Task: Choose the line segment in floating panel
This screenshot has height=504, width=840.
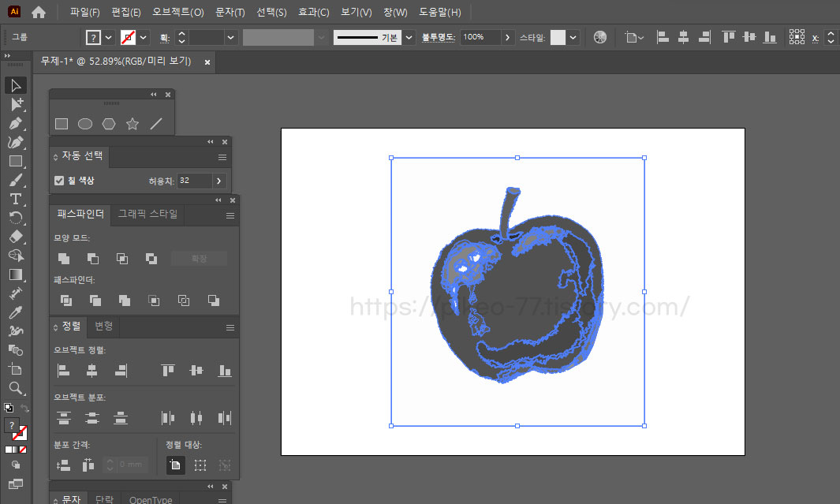Action: pos(156,124)
